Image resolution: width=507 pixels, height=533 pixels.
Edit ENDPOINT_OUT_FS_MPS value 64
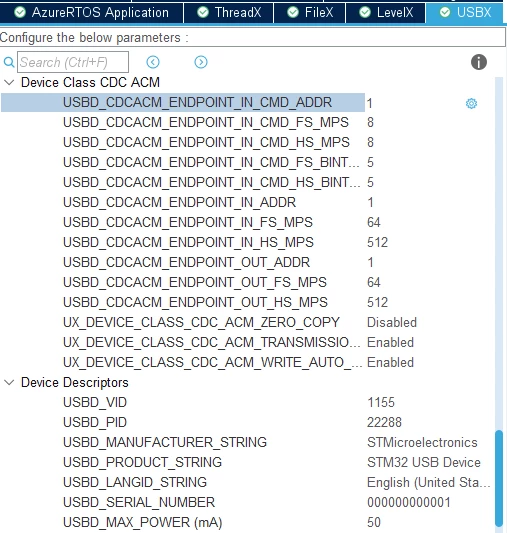pyautogui.click(x=374, y=283)
